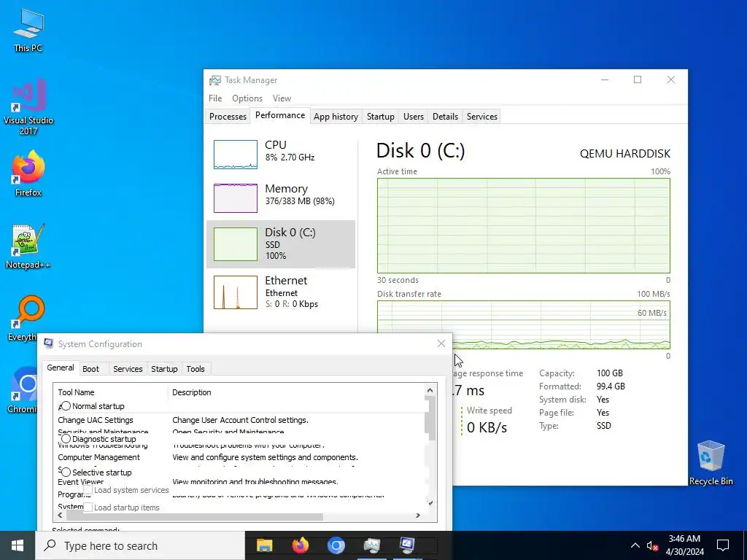Switch to Task Manager taskbar icon
Image resolution: width=747 pixels, height=560 pixels.
point(371,545)
